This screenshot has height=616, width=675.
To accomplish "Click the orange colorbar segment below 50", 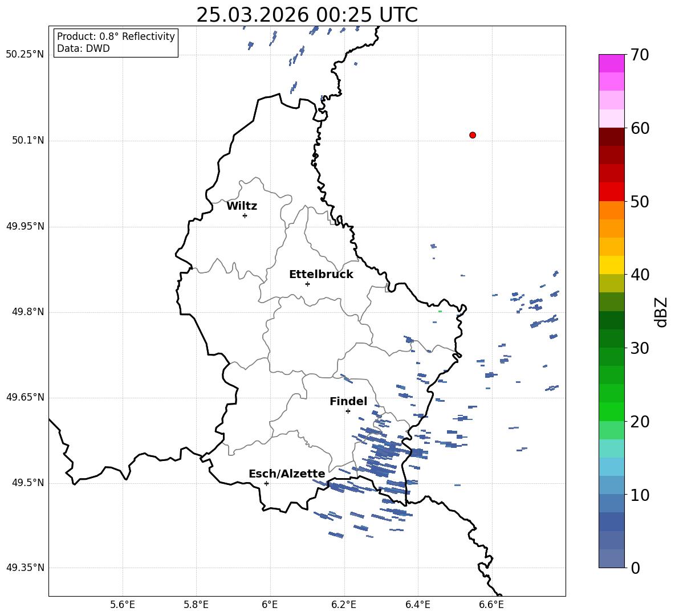I will click(612, 210).
